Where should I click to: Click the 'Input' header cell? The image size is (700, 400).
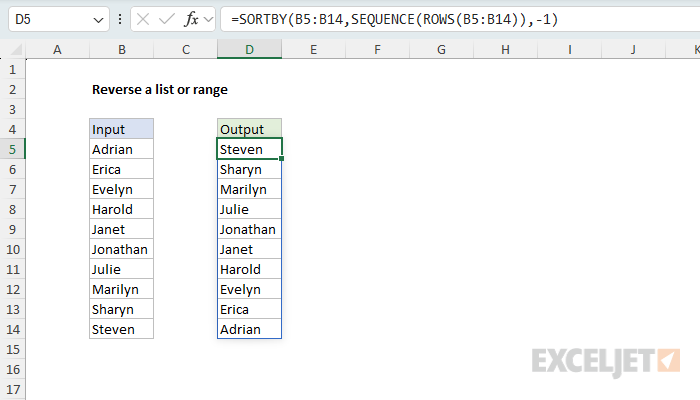pyautogui.click(x=121, y=129)
